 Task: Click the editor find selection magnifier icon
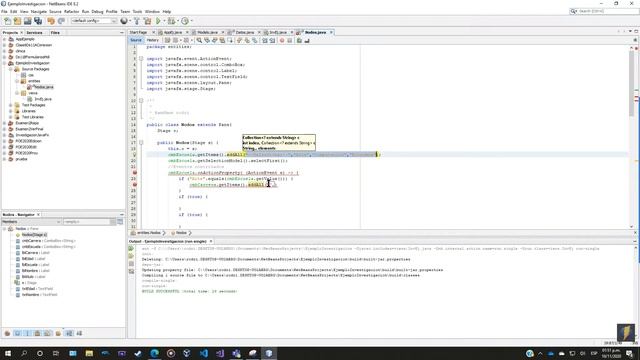click(x=199, y=40)
